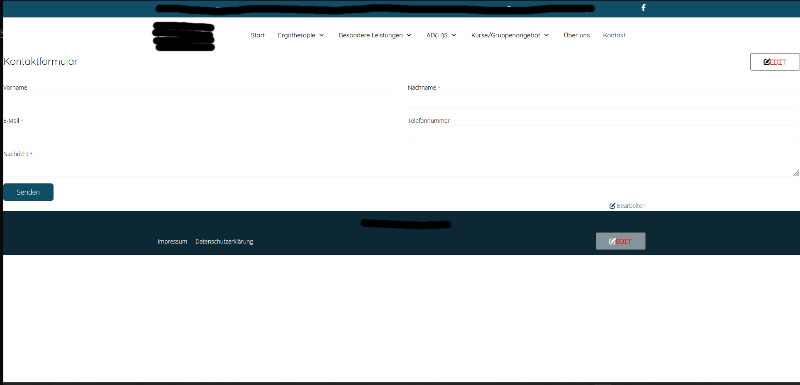The width and height of the screenshot is (800, 385).
Task: Open the Start menu item
Action: point(258,35)
